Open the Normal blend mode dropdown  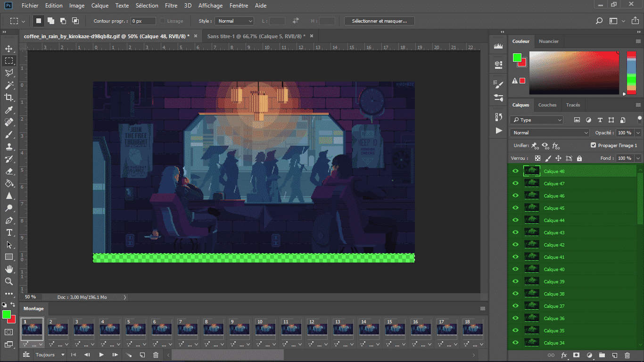(550, 133)
